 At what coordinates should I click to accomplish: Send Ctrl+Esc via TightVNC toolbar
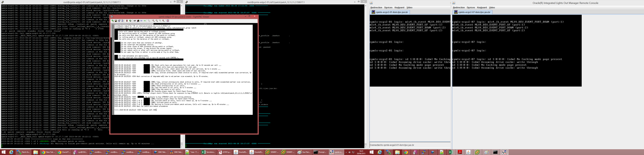pos(138,21)
